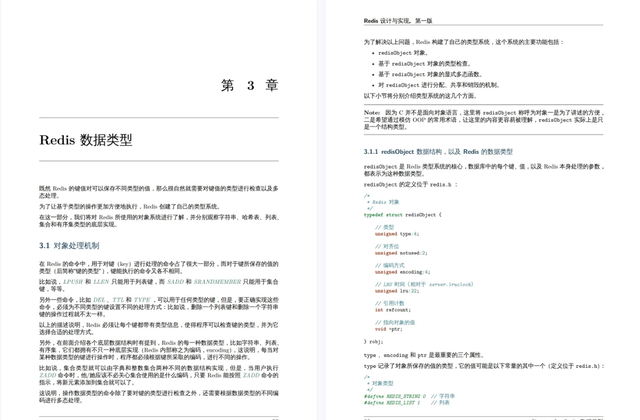The image size is (640, 420).
Task: Click the '// 类型' code comment
Action: [x=384, y=227]
